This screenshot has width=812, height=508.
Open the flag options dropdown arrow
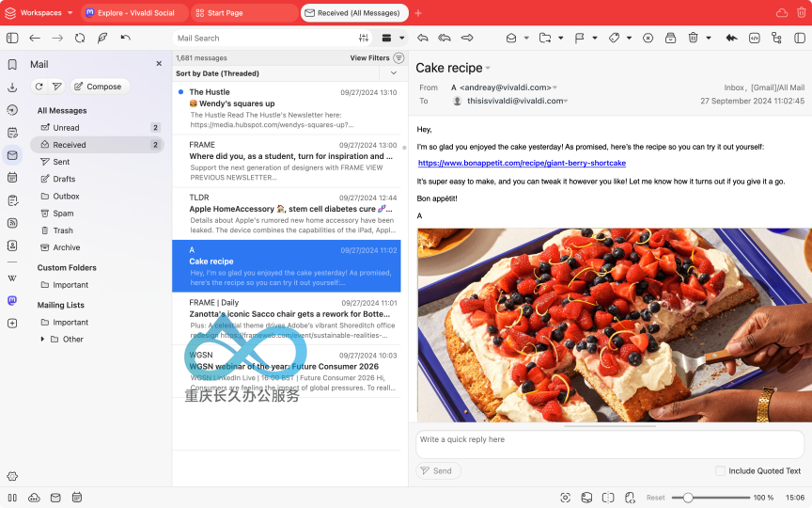(595, 38)
